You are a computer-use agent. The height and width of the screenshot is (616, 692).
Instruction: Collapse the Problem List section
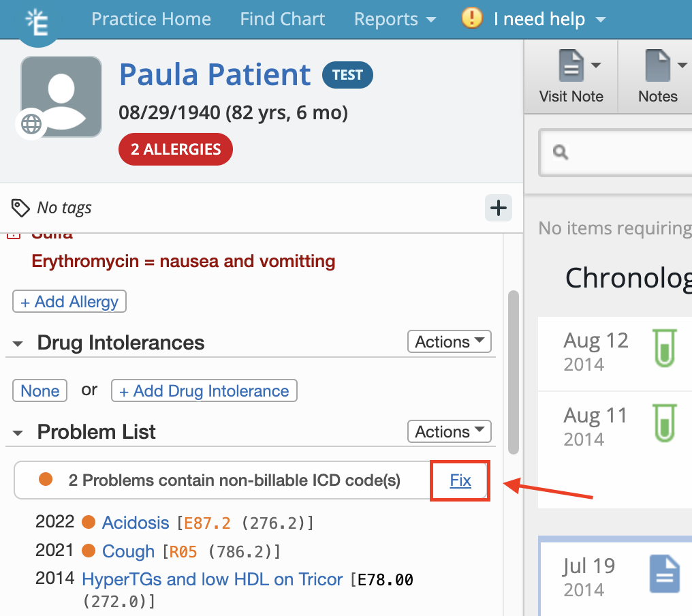pos(18,432)
